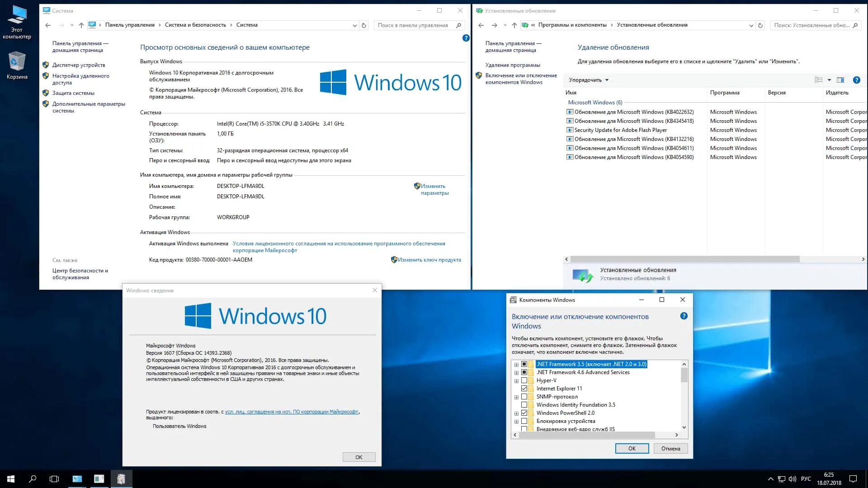868x488 pixels.
Task: Click horizontal scrollbar in Installed Updates list
Action: 685,259
